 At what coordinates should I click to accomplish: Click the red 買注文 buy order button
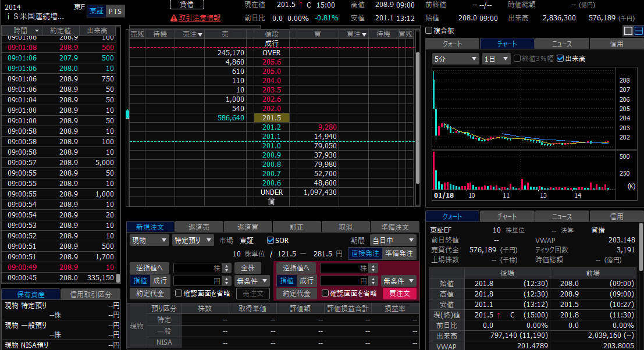tap(399, 294)
